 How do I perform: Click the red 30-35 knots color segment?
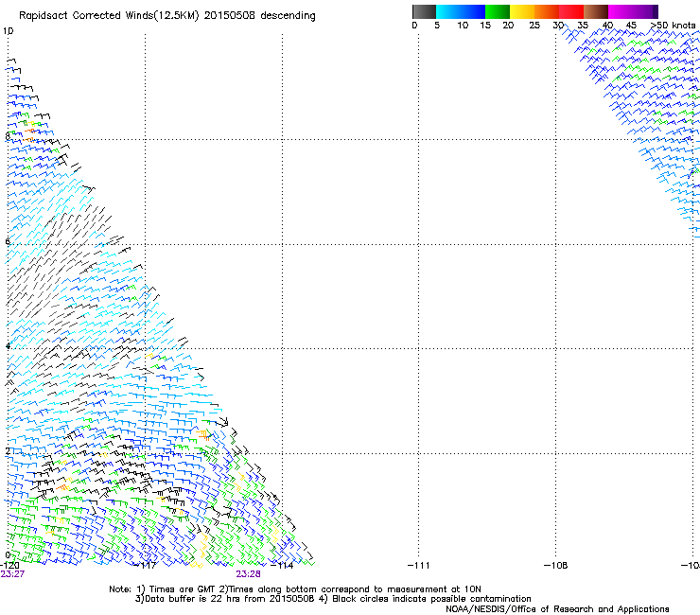(x=571, y=11)
